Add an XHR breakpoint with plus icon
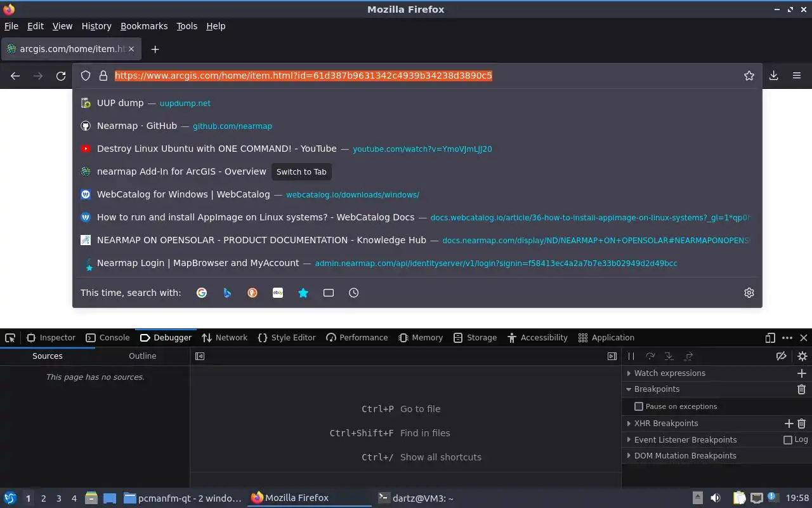This screenshot has height=508, width=812. (x=789, y=424)
